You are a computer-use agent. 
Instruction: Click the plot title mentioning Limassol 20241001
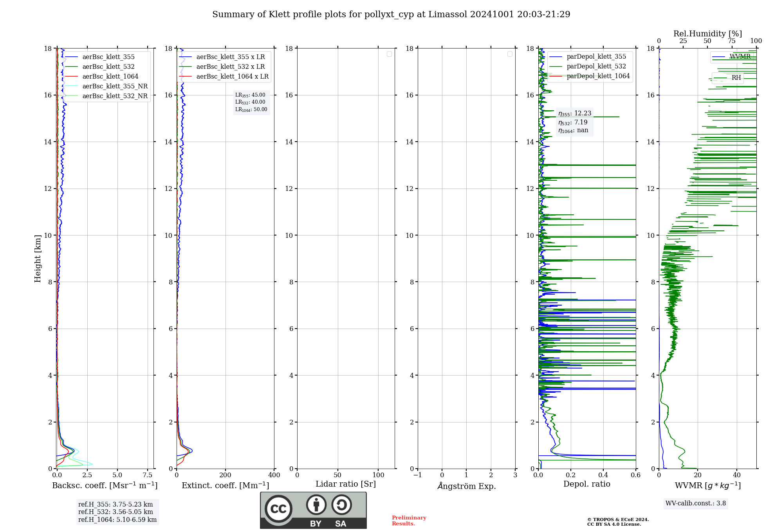(x=391, y=14)
